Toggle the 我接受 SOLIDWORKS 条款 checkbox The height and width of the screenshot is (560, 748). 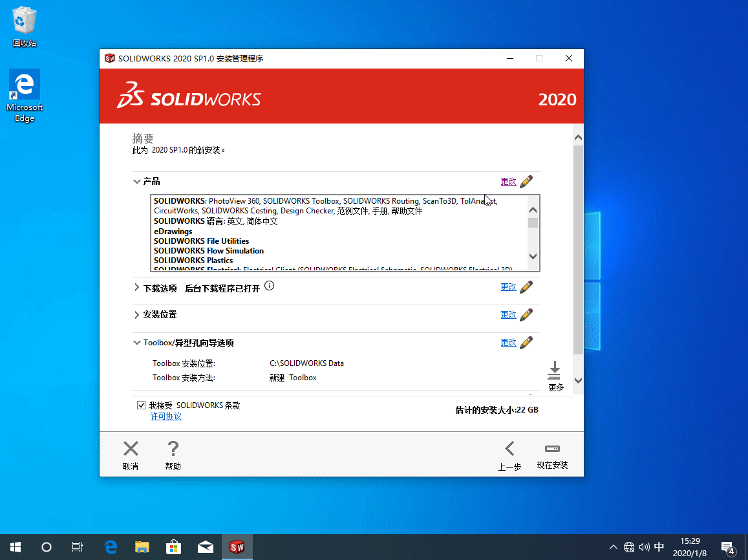click(141, 405)
